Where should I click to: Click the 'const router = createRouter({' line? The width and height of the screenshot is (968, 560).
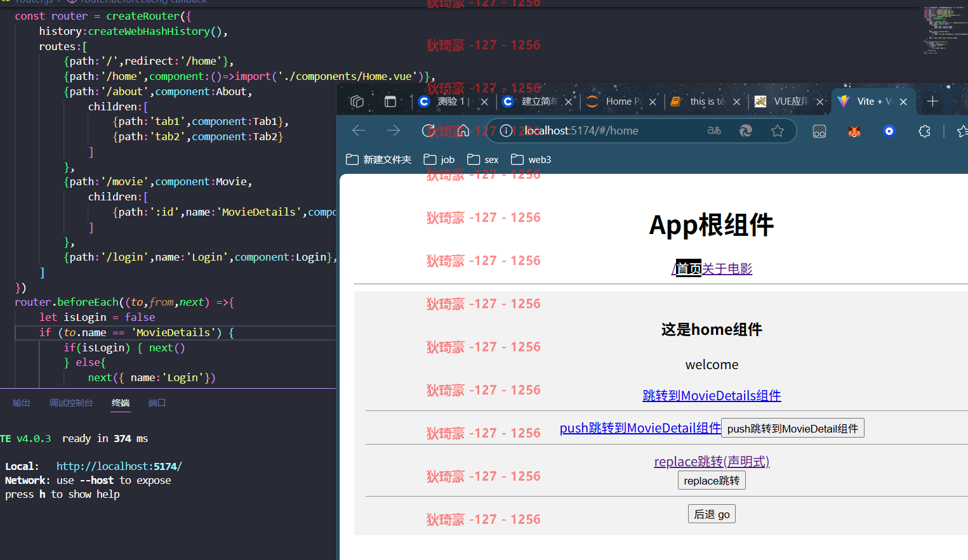pyautogui.click(x=103, y=16)
